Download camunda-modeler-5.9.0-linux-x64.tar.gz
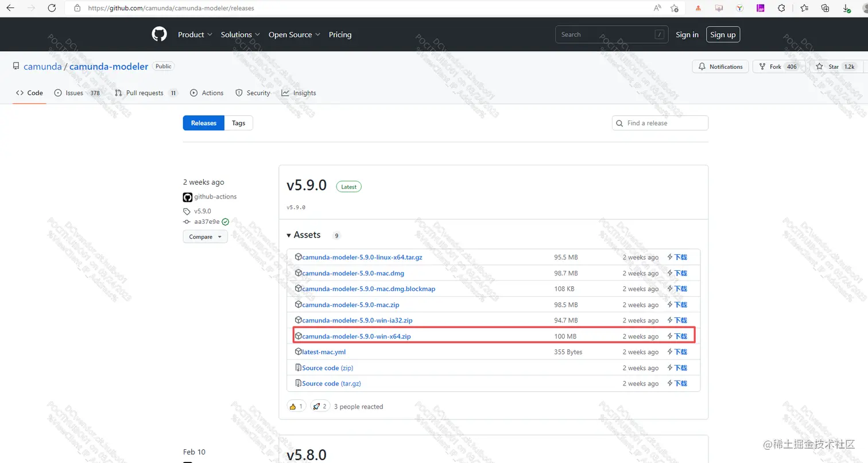This screenshot has height=463, width=868. click(362, 257)
